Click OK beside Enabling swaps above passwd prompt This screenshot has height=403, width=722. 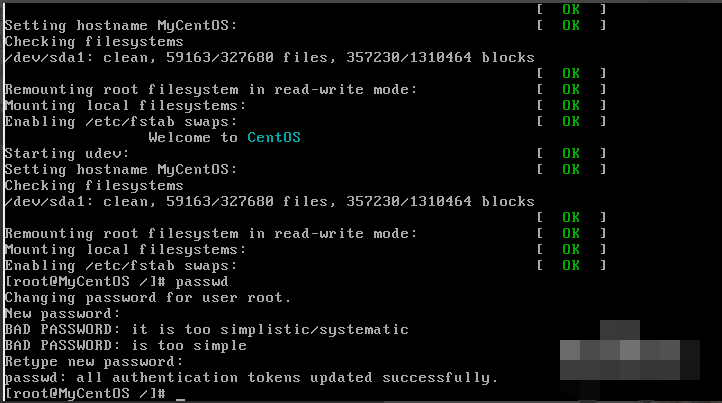pos(571,265)
